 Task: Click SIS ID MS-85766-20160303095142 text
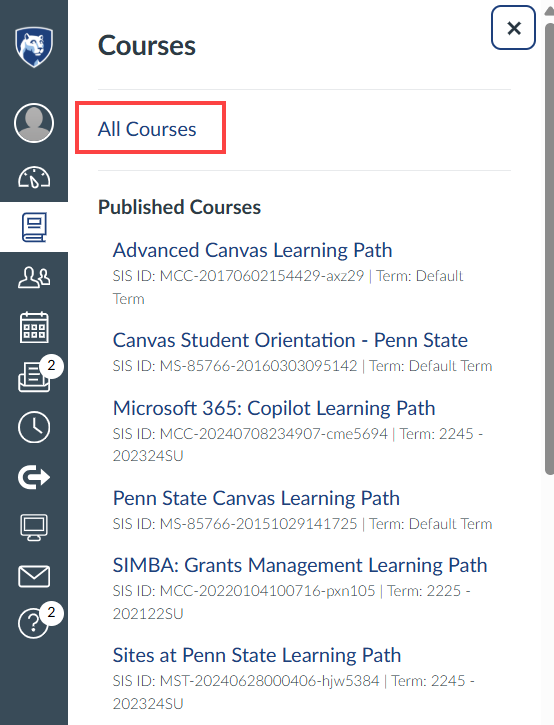click(x=235, y=366)
